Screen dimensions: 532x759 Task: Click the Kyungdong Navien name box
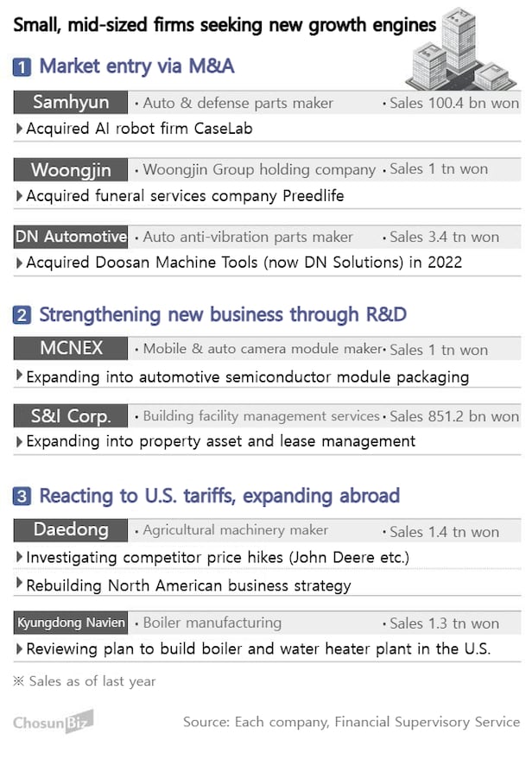71,623
